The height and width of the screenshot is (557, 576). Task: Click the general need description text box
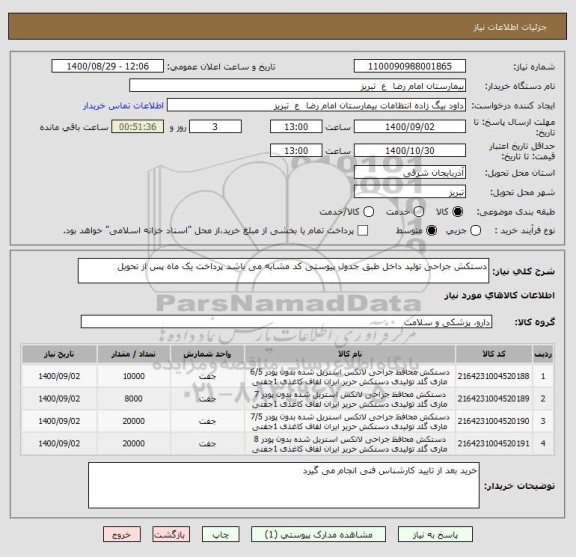[283, 271]
